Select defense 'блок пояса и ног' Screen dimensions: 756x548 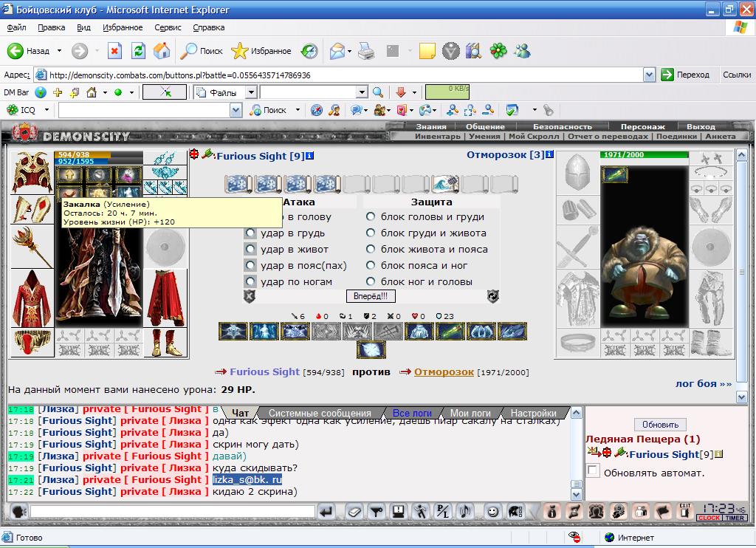[371, 265]
